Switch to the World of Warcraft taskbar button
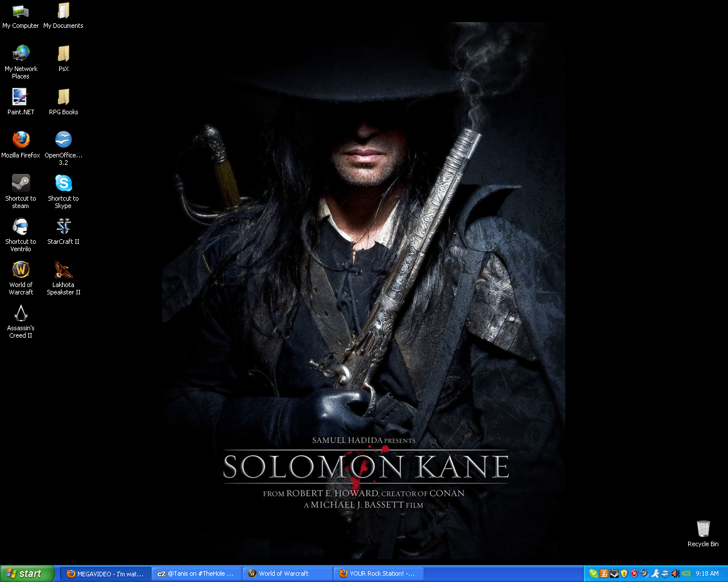This screenshot has height=582, width=728. [x=287, y=573]
